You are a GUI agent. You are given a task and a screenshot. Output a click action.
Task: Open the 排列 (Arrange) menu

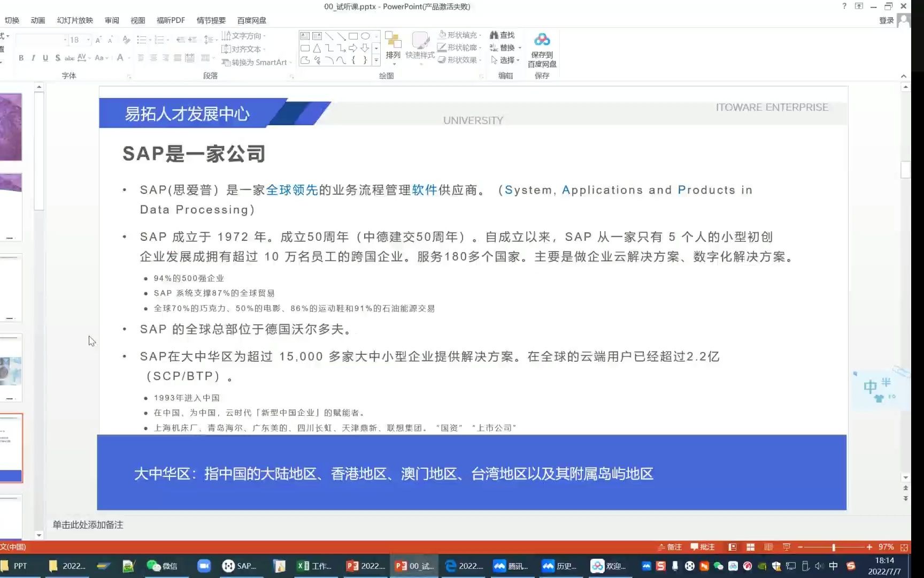pyautogui.click(x=394, y=48)
